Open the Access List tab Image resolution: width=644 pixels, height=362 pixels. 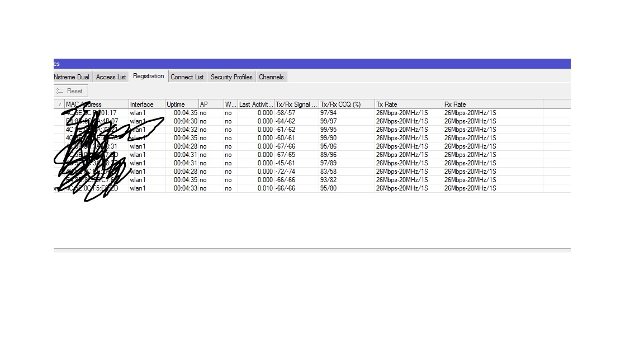pos(111,77)
